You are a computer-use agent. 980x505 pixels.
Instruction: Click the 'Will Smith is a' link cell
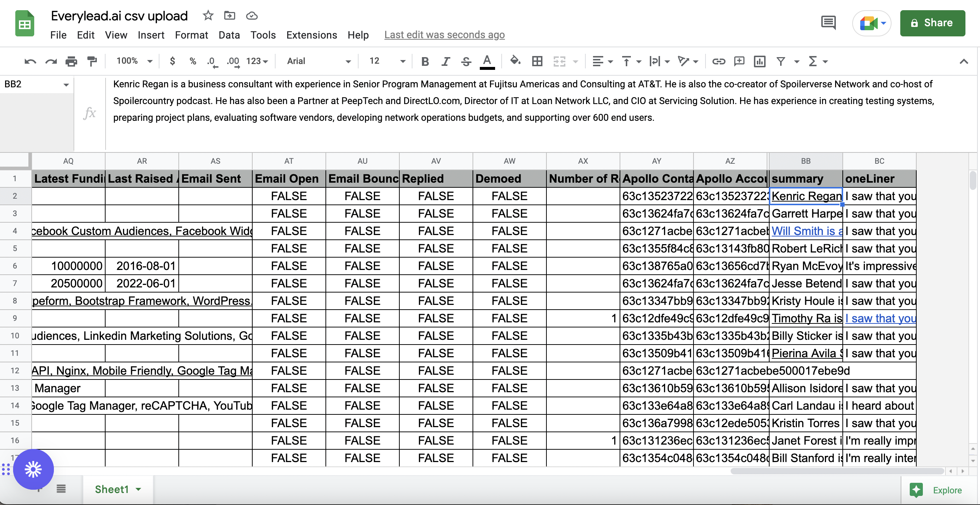[x=806, y=231]
